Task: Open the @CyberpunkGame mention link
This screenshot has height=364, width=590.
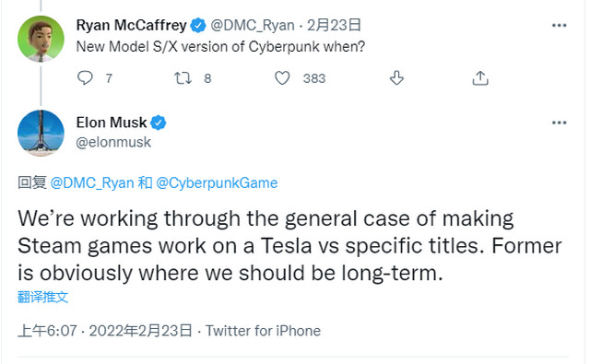Action: [217, 183]
